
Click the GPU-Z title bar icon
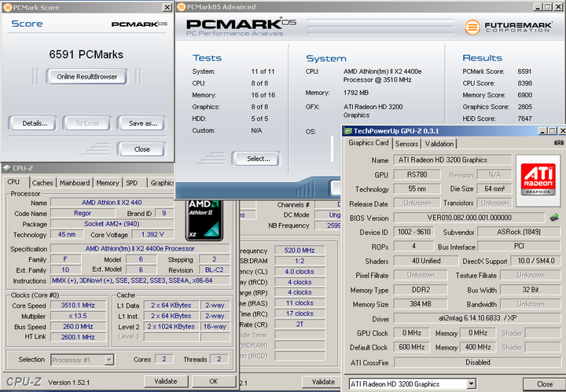click(x=348, y=131)
